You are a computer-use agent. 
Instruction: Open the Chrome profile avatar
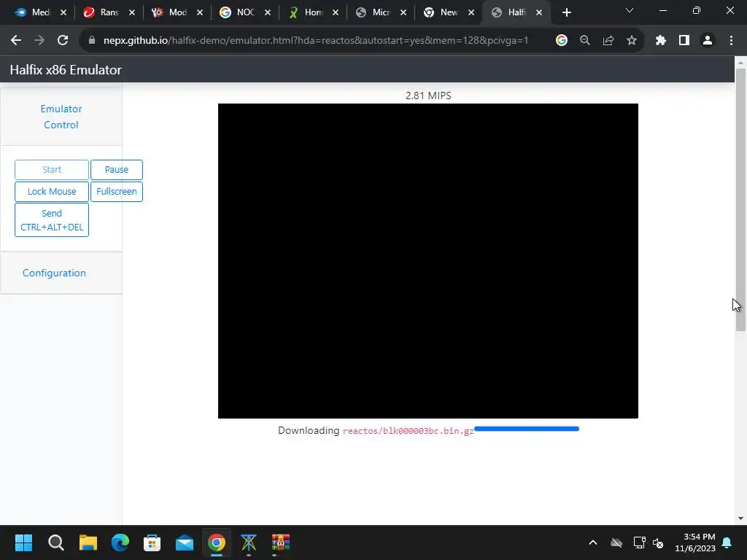coord(708,41)
